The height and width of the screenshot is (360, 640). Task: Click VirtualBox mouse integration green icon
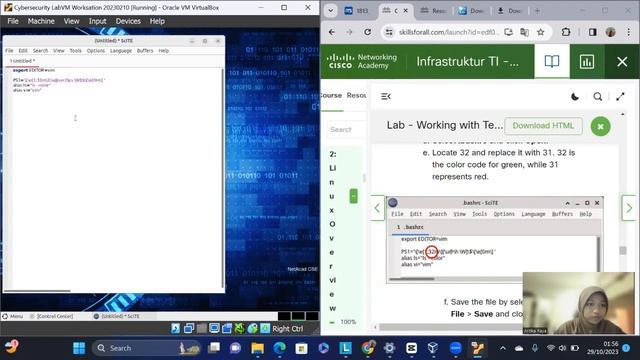point(240,328)
